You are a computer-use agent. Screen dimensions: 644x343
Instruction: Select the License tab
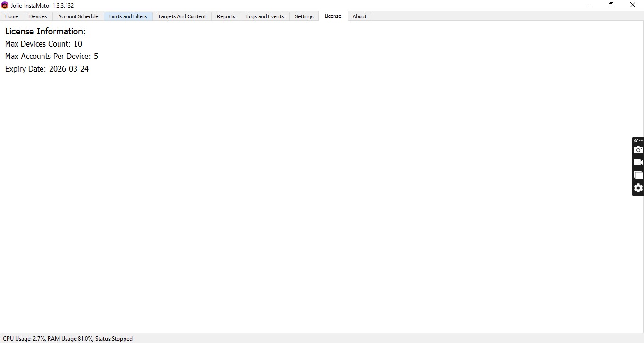[333, 16]
